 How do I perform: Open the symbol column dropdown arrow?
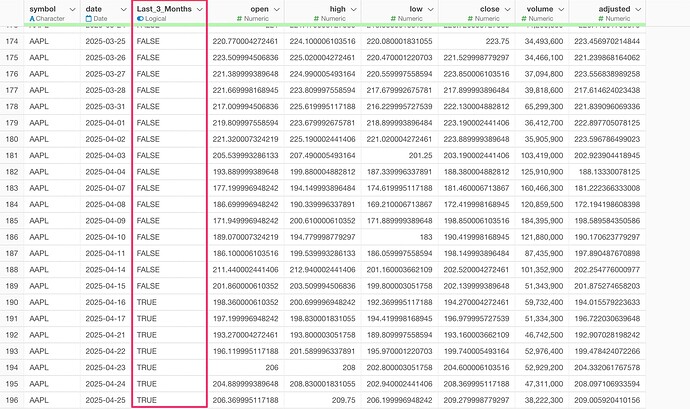(x=73, y=9)
